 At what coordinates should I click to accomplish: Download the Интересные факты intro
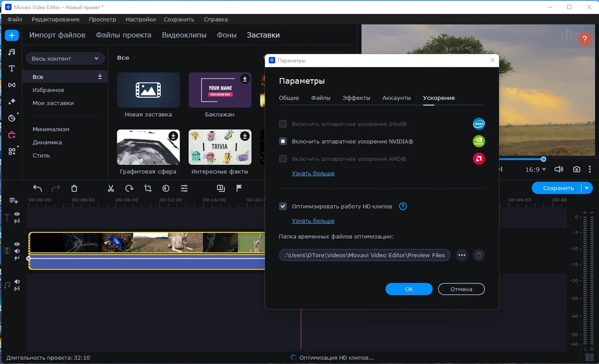coord(245,136)
